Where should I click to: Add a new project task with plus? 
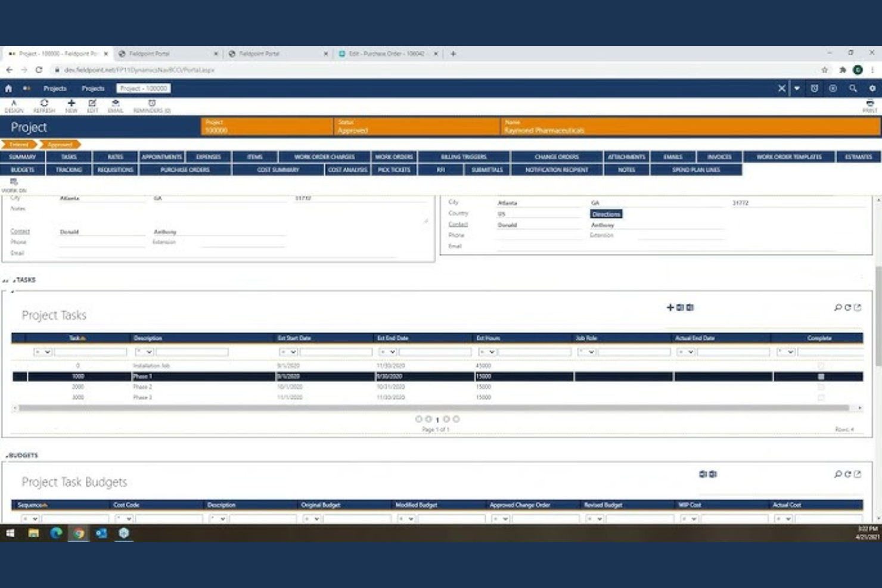click(670, 307)
